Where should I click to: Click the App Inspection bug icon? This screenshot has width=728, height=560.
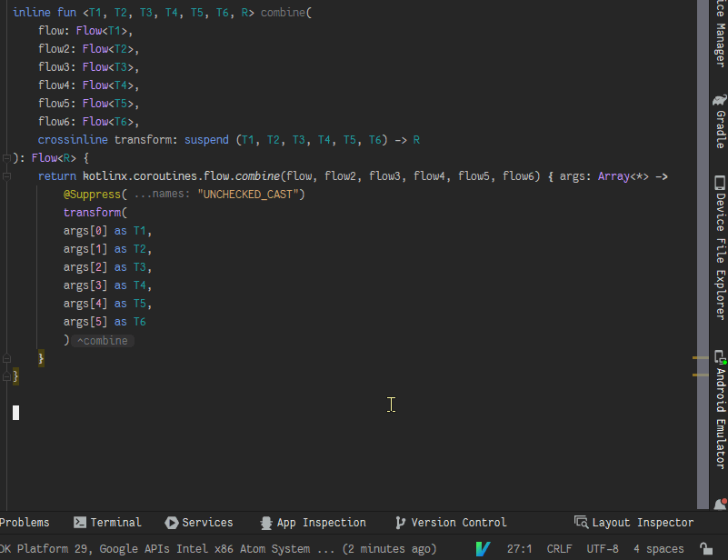coord(266,523)
